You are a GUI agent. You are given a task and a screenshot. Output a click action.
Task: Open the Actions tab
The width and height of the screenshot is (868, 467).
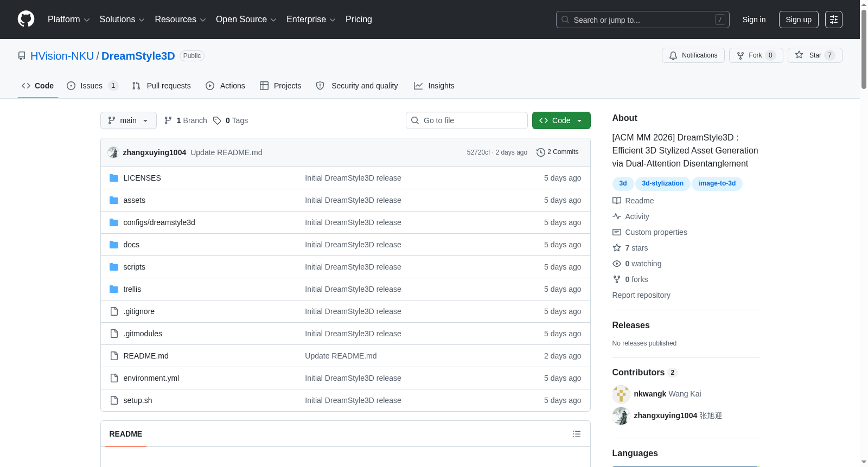226,86
